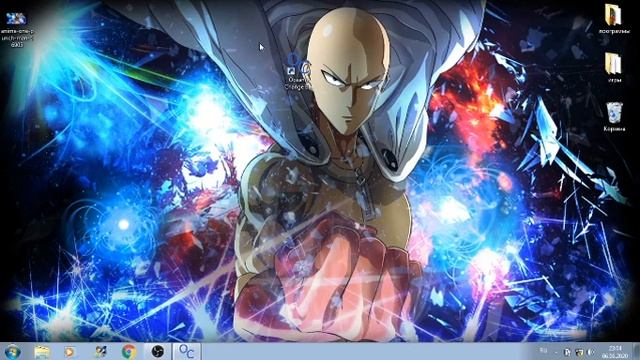Click the Show desktop button strip
The image size is (640, 360).
click(636, 351)
